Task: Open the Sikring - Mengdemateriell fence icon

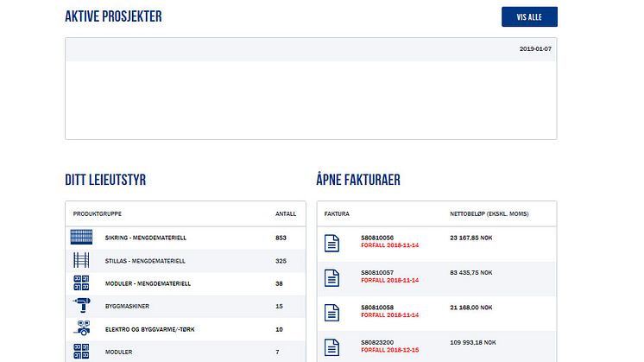Action: (x=81, y=237)
